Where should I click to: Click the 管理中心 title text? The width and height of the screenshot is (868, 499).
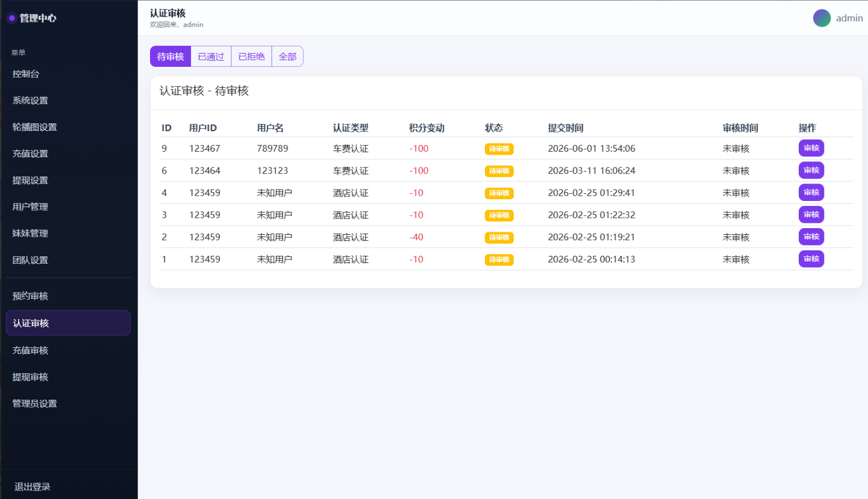(38, 18)
